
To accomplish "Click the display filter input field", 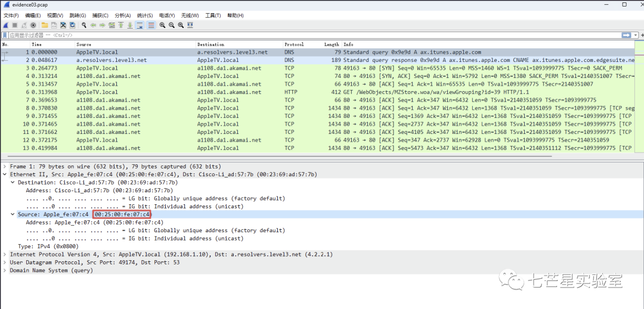I will 314,35.
